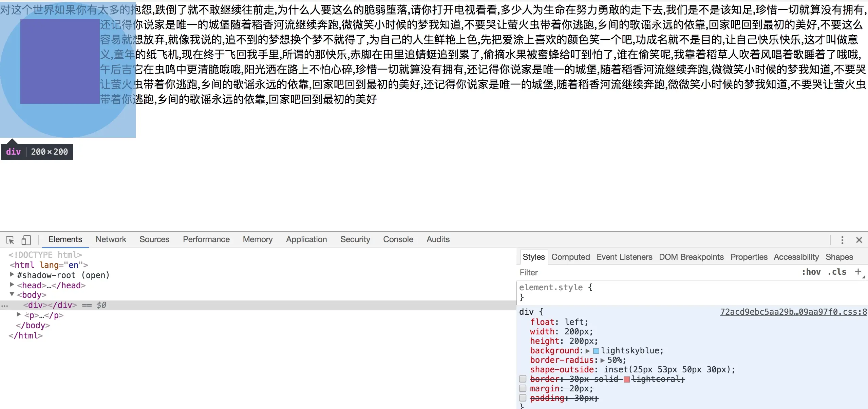Enable the disabled padding property checkbox
The height and width of the screenshot is (409, 868).
(x=523, y=398)
